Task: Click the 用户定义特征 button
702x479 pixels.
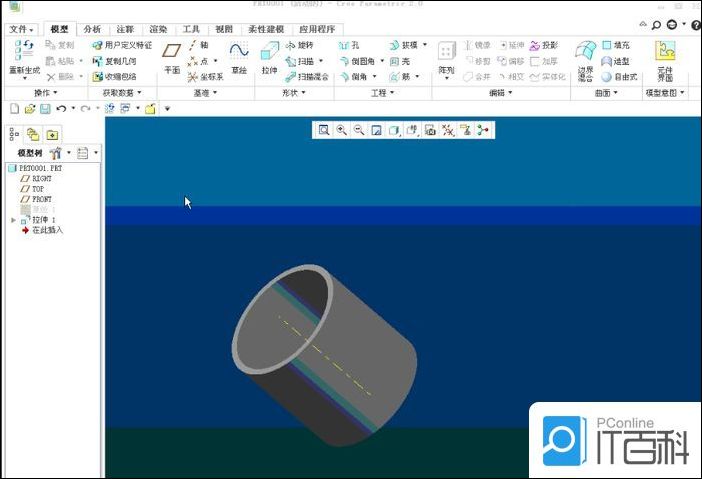Action: [x=122, y=45]
